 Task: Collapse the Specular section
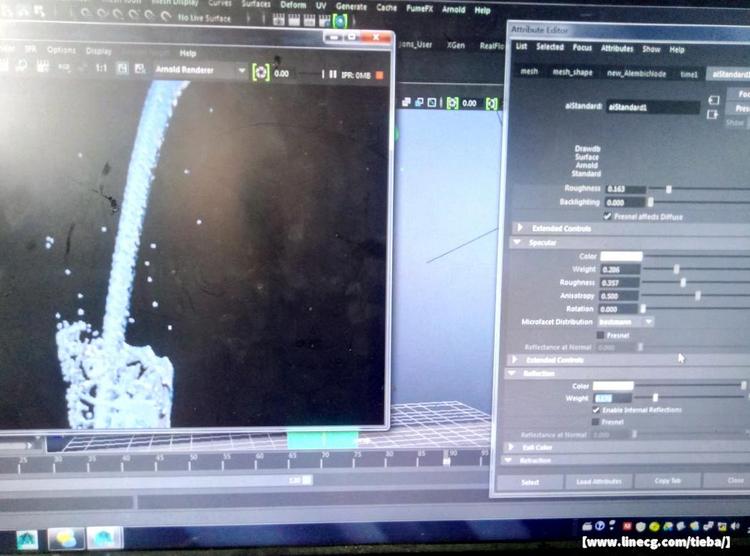point(517,243)
